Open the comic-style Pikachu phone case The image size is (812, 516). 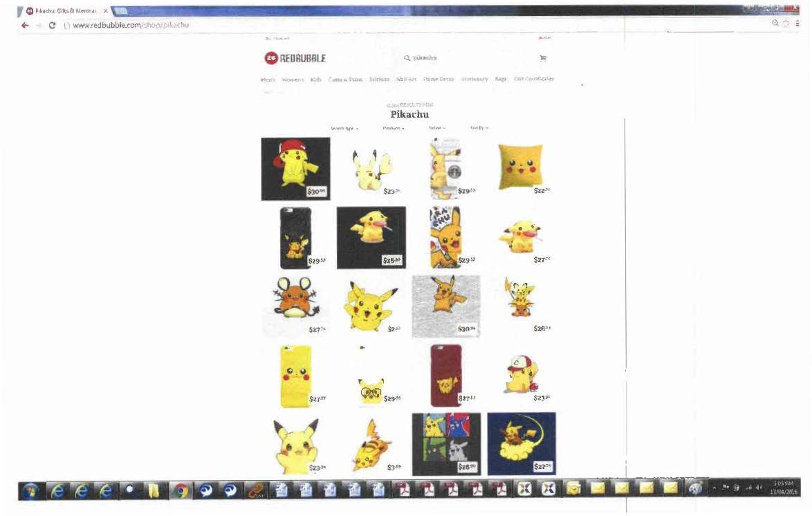[x=446, y=238]
